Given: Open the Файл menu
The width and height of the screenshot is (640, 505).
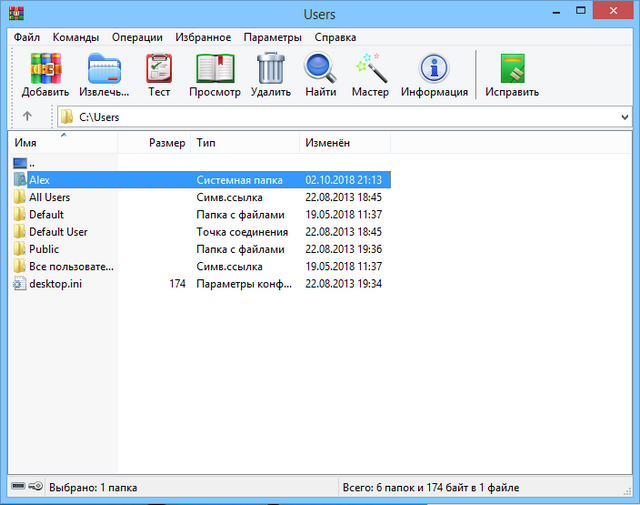Looking at the screenshot, I should (27, 37).
